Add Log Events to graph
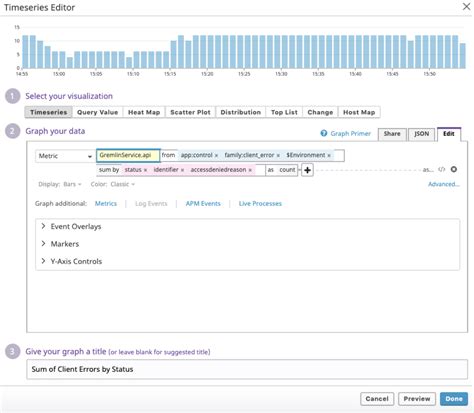Screen dimensions: 474x413 (x=151, y=204)
